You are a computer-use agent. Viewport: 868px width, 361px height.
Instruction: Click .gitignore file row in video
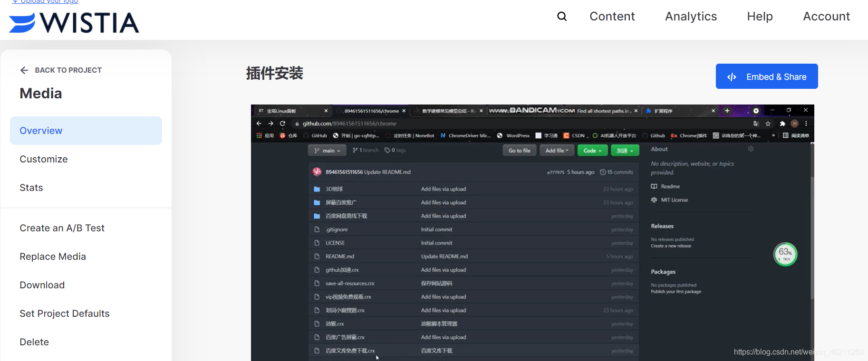tap(473, 229)
